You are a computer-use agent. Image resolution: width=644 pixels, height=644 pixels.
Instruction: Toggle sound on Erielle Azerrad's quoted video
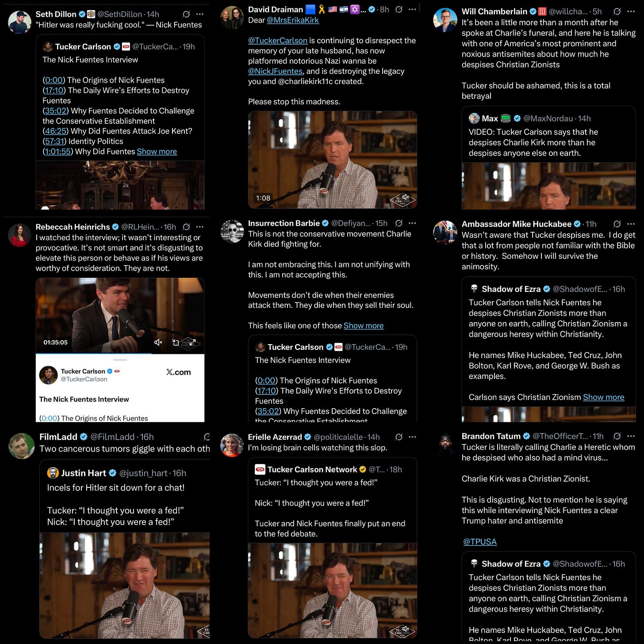(x=405, y=629)
